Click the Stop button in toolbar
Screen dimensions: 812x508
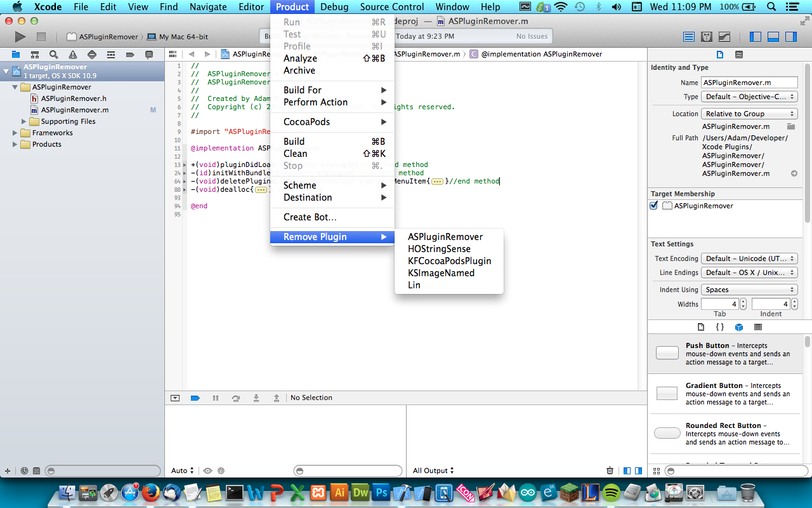click(41, 37)
